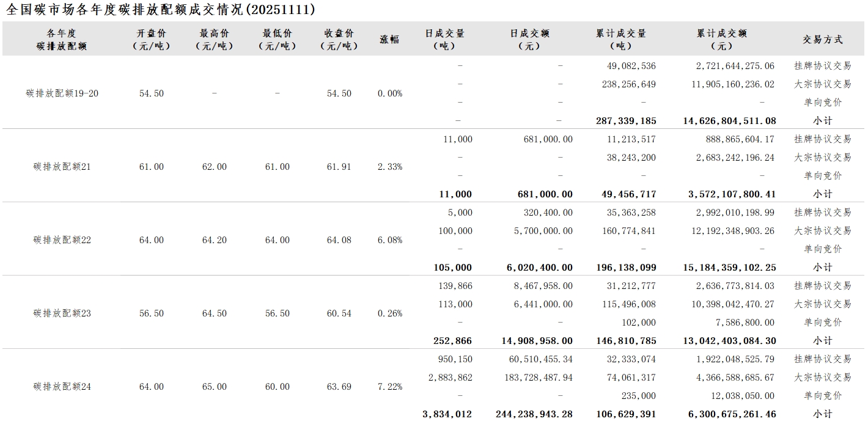
Task: Select the 碳排放配额21 row label
Action: click(x=62, y=167)
